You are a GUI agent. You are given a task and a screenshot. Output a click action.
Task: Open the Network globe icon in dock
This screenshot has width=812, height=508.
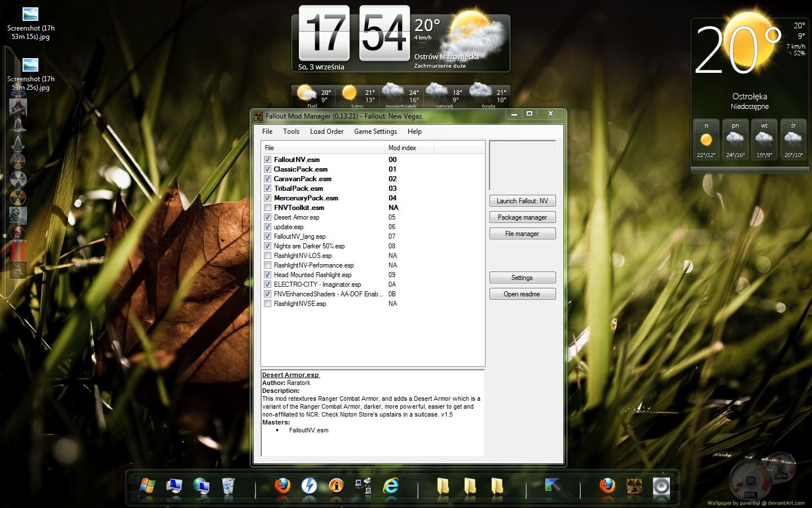(x=201, y=485)
